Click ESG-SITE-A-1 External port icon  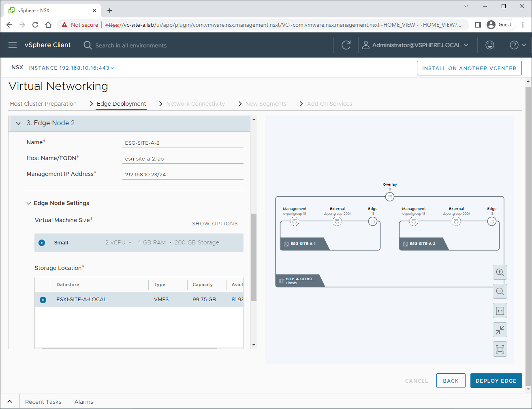pos(337,221)
